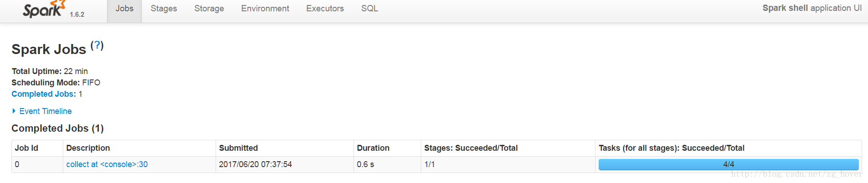Click the 1.6.2 version label
Image resolution: width=868 pixels, height=183 pixels.
(77, 15)
